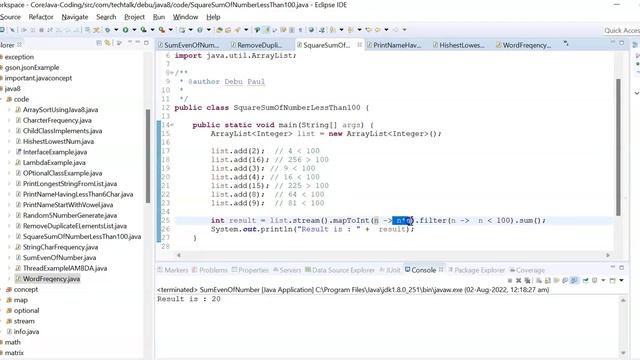Viewport: 640px width, 360px height.
Task: Close the SquareSumOf editor tab
Action: pyautogui.click(x=359, y=45)
